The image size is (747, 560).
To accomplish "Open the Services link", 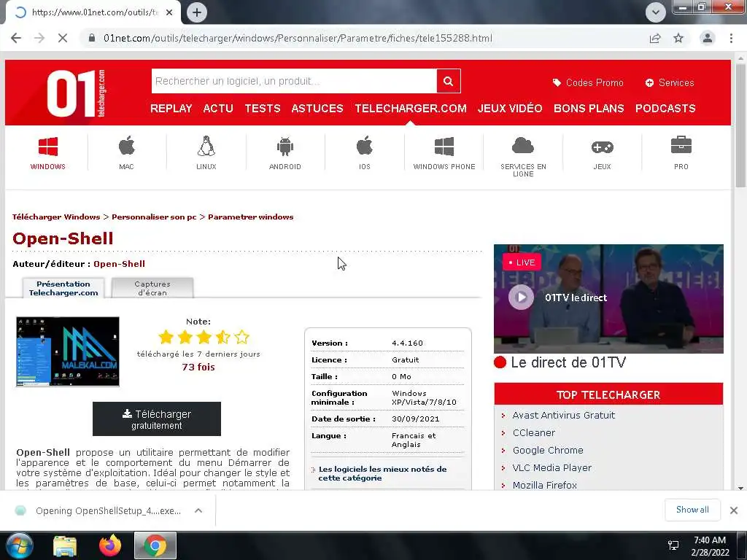I will [670, 83].
